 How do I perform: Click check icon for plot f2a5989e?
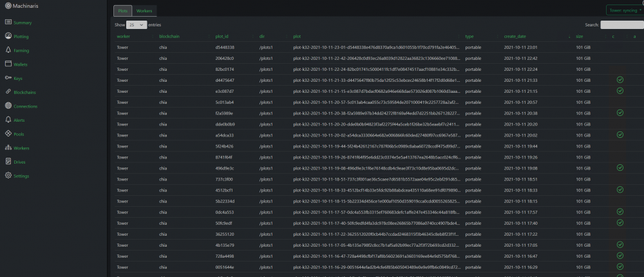[620, 113]
